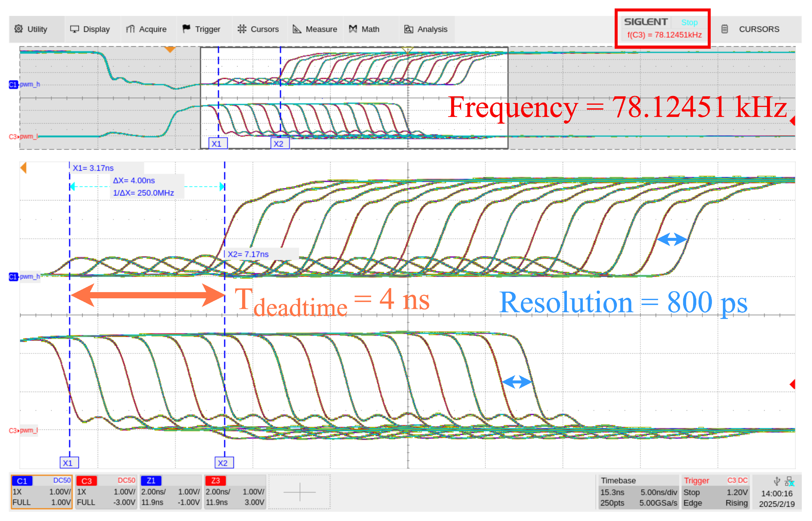
Task: Open the C1 channel settings box
Action: [x=42, y=492]
